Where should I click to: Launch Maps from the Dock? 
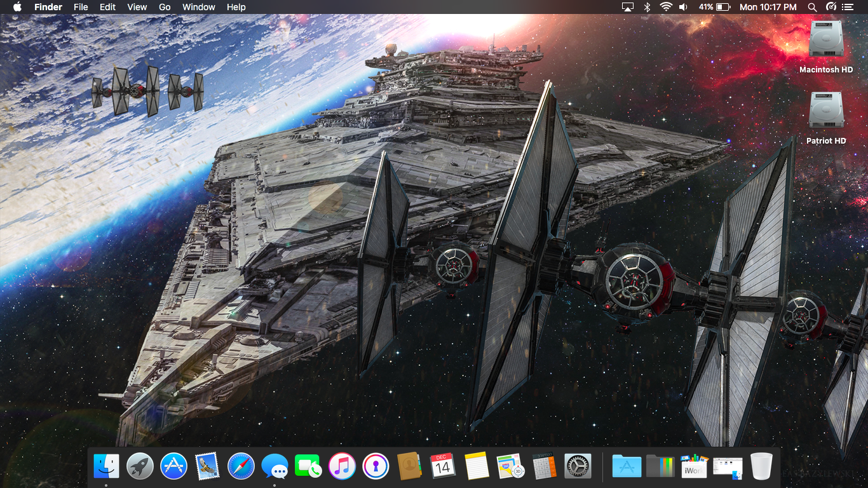(510, 466)
